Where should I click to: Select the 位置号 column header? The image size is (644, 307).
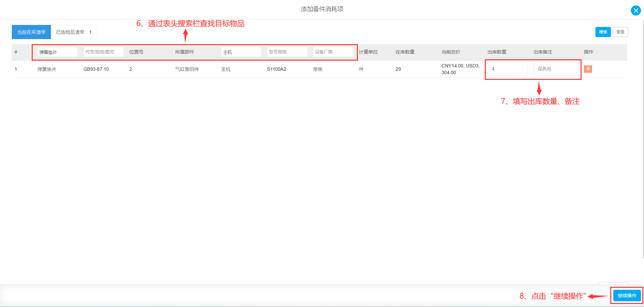[136, 52]
